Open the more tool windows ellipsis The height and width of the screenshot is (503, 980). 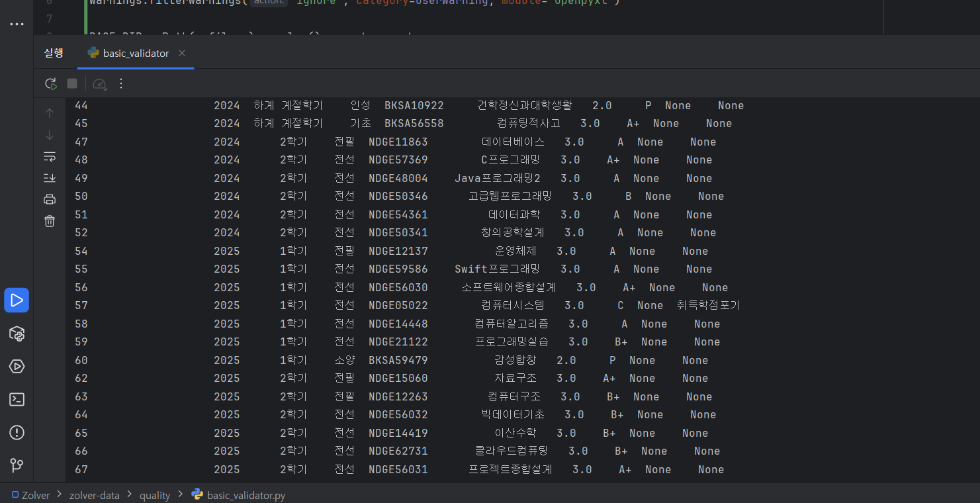point(17,24)
